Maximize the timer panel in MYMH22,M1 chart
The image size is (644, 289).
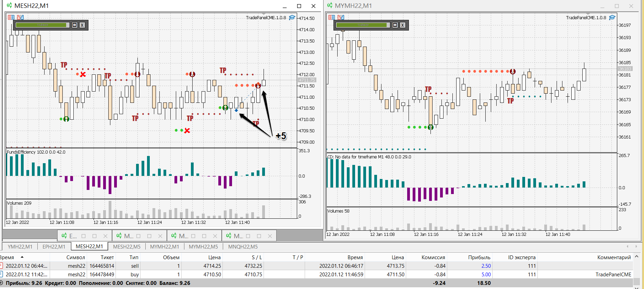click(395, 25)
